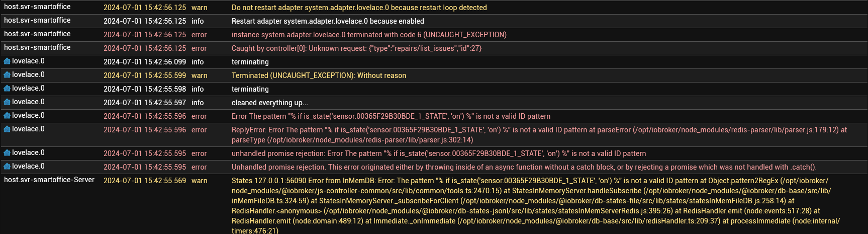Click lovelace icon beside the Terminated (UNCAUGHT_EXCEPTION) warning
Viewport: 868px width, 234px height.
point(7,75)
